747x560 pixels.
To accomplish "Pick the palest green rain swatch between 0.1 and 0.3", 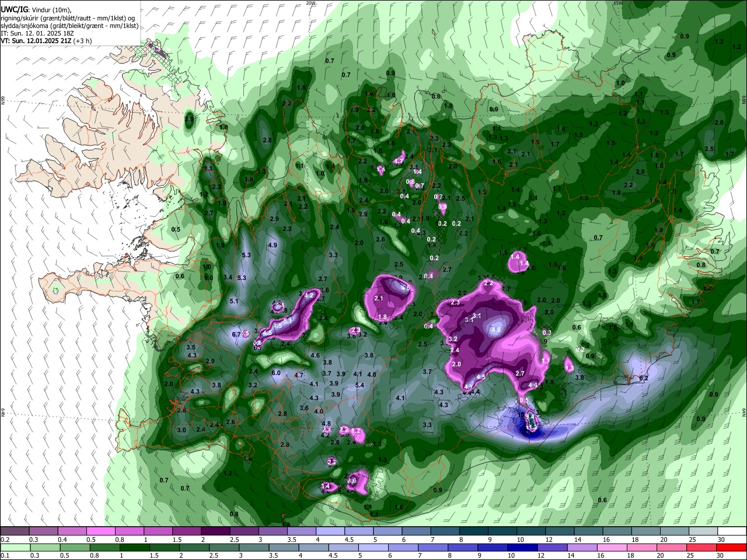I will pos(15,547).
